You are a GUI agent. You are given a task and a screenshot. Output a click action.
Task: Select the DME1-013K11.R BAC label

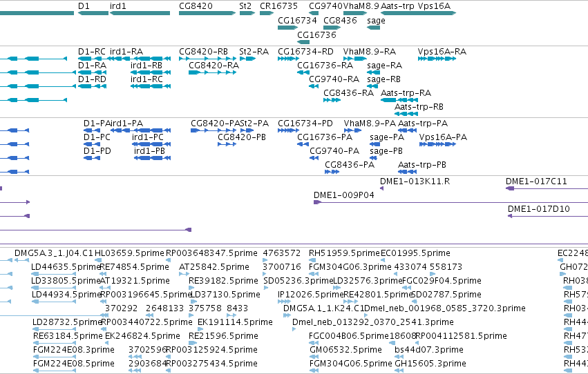click(x=415, y=181)
